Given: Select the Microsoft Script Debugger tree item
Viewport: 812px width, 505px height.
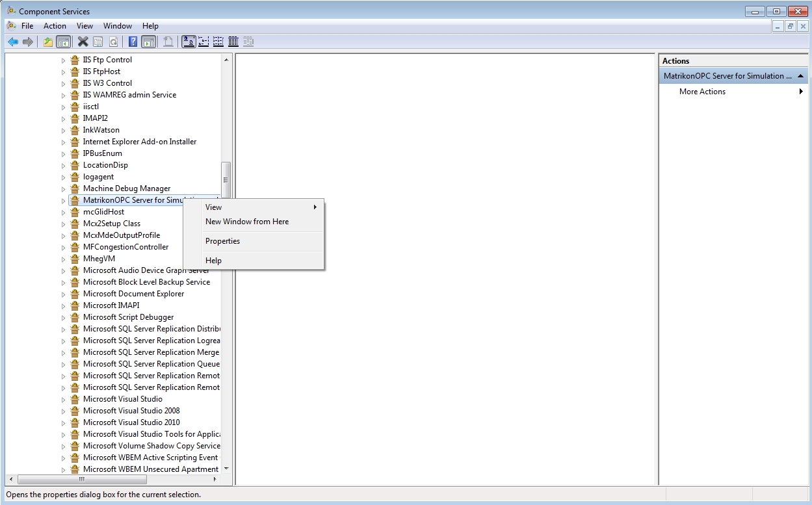Looking at the screenshot, I should 128,317.
